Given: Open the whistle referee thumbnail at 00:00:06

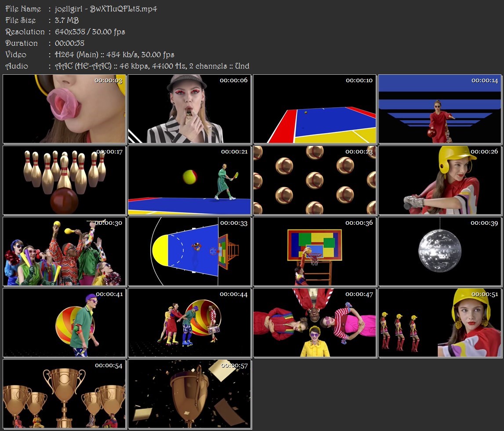Looking at the screenshot, I should click(x=189, y=109).
